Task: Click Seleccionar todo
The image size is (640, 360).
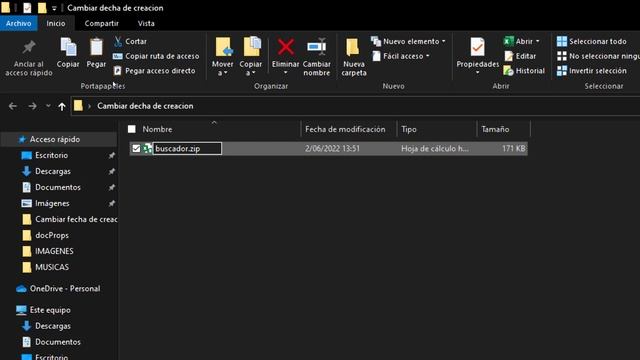Action: click(591, 41)
